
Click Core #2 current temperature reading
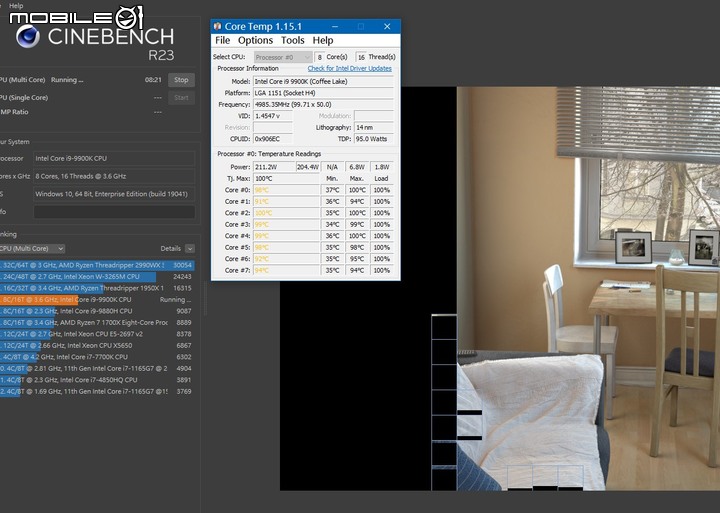click(x=287, y=213)
